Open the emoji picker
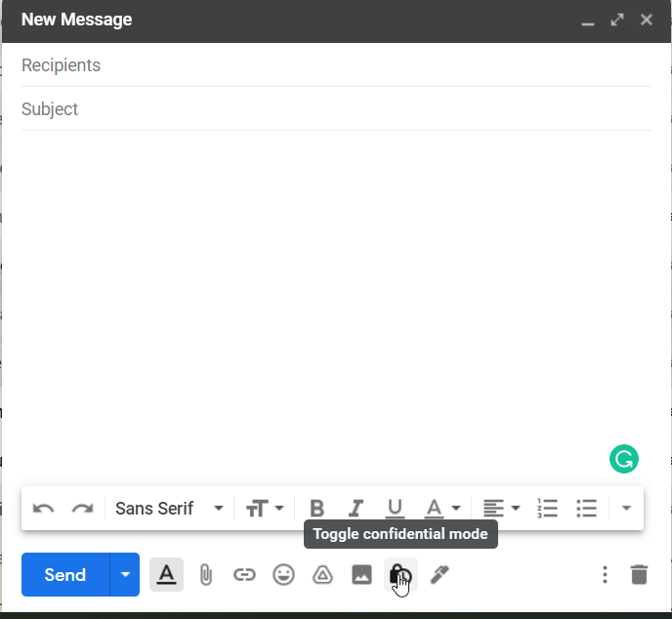The width and height of the screenshot is (672, 619). [x=283, y=574]
